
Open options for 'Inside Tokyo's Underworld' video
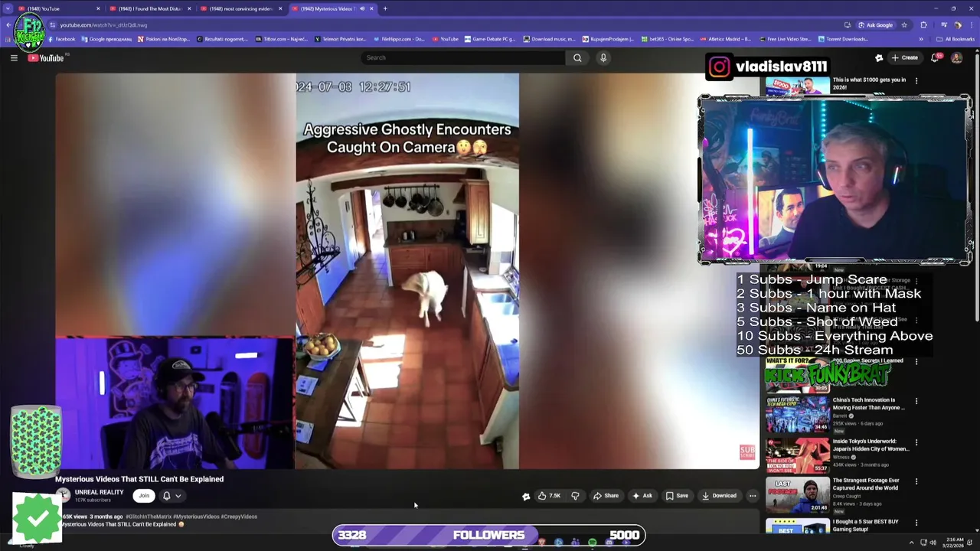pyautogui.click(x=916, y=442)
